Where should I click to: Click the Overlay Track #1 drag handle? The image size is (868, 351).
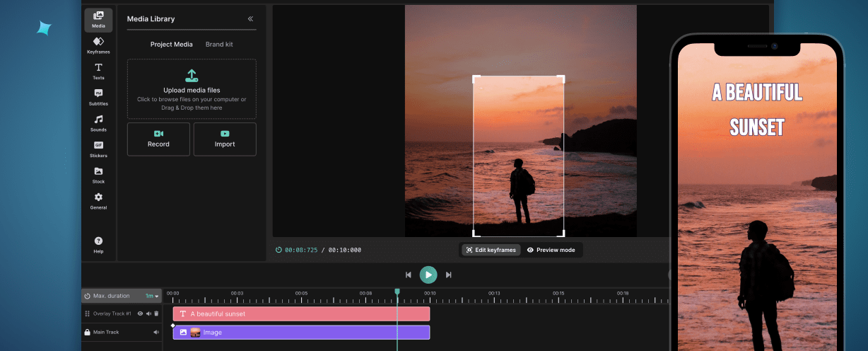(87, 313)
